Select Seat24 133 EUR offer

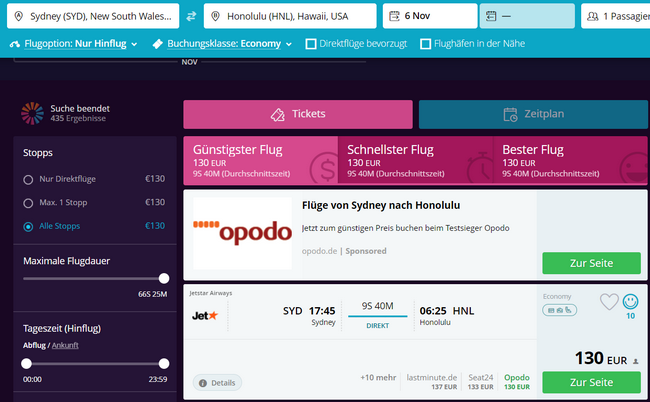click(x=480, y=382)
